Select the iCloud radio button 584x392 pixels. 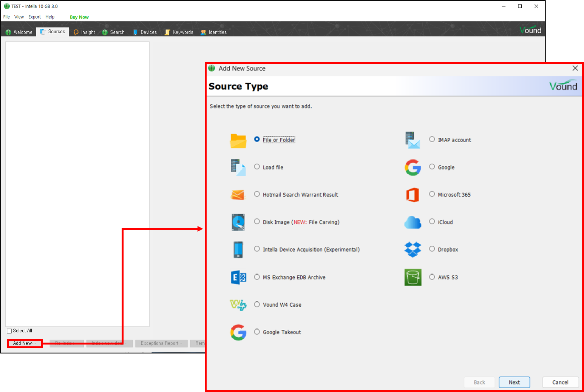432,221
